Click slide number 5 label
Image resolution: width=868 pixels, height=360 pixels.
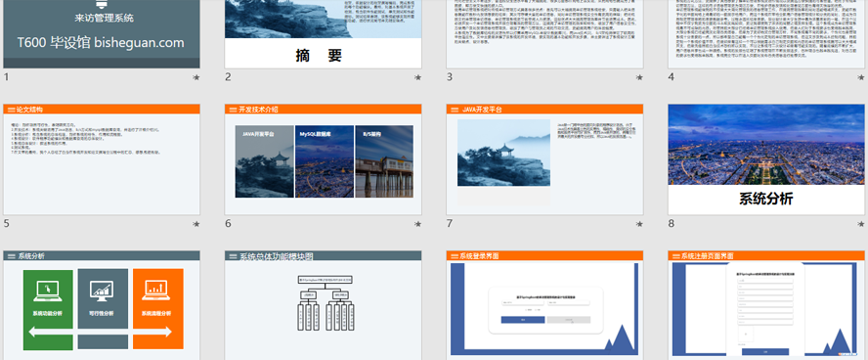pyautogui.click(x=7, y=224)
